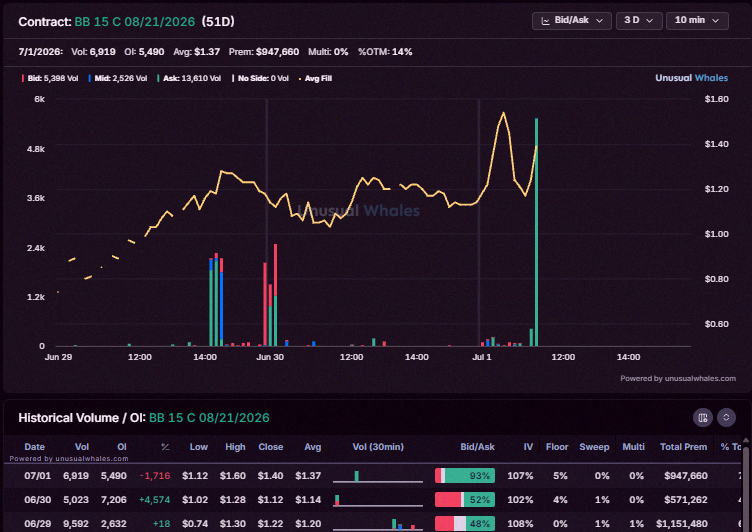Sort table by the High column header
752x532 pixels.
[x=235, y=447]
